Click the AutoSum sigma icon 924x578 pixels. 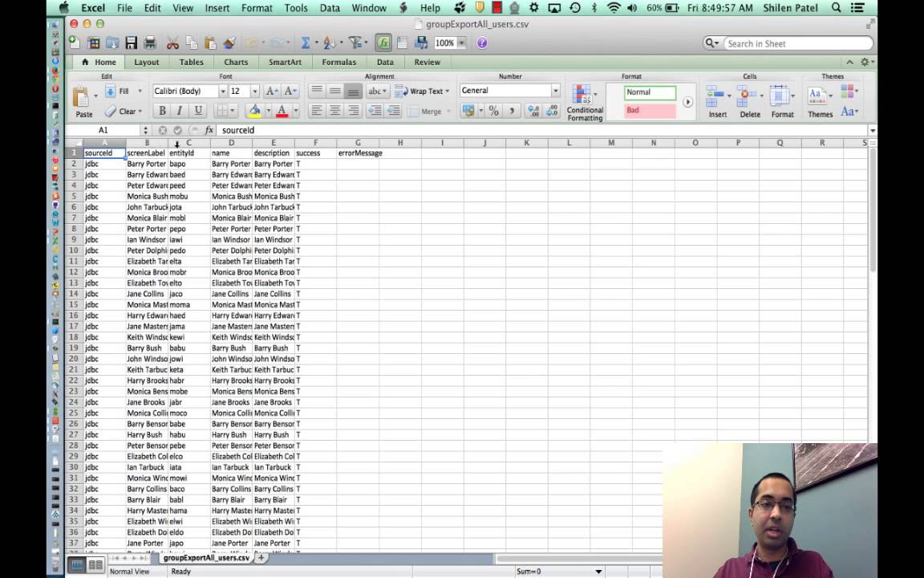[x=306, y=43]
